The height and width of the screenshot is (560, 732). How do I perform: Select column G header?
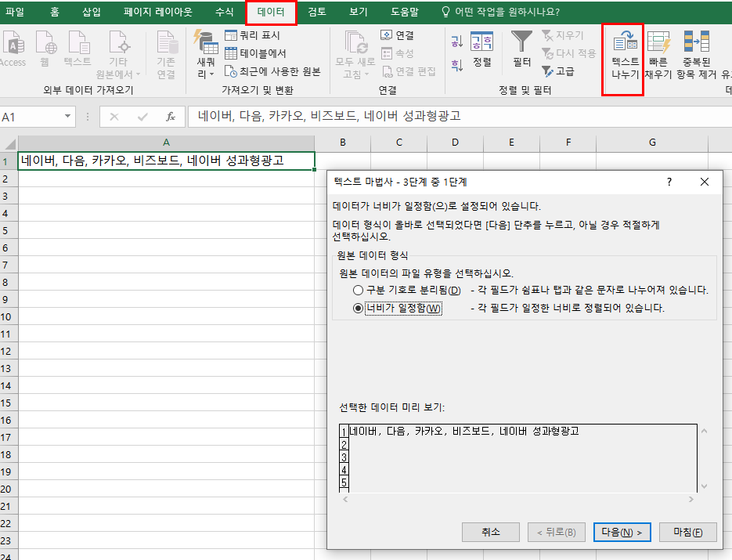[x=652, y=143]
